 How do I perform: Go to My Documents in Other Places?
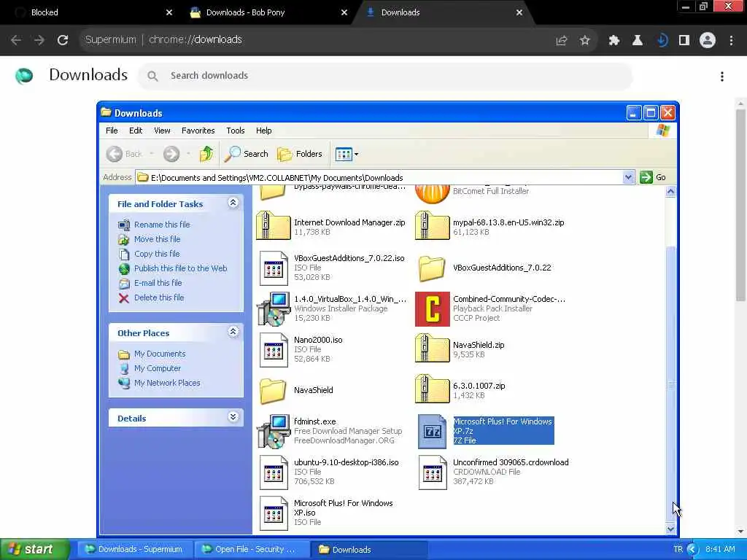160,354
